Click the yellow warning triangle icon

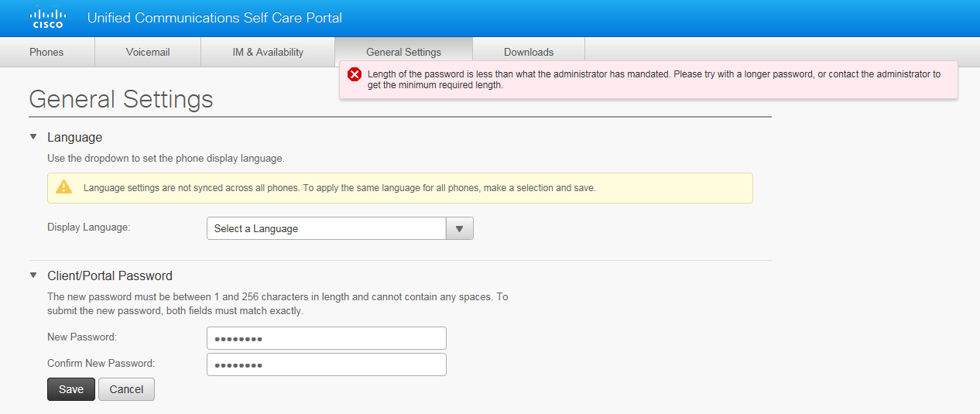64,187
